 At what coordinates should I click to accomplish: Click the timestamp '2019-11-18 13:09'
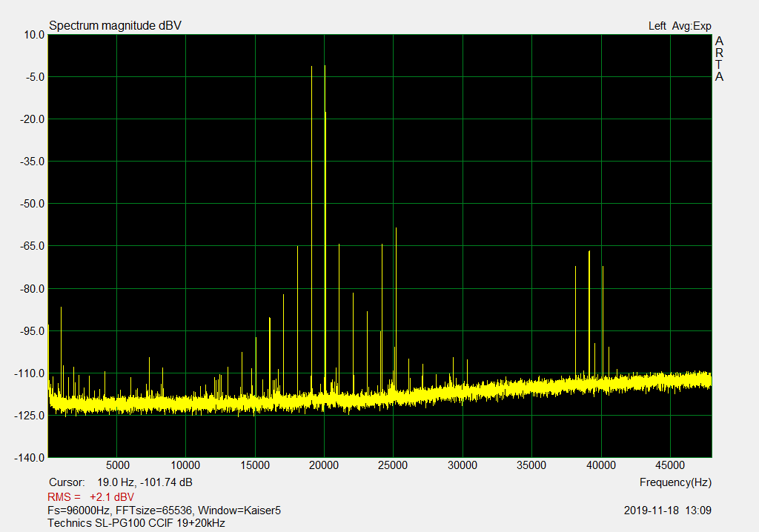click(x=668, y=511)
